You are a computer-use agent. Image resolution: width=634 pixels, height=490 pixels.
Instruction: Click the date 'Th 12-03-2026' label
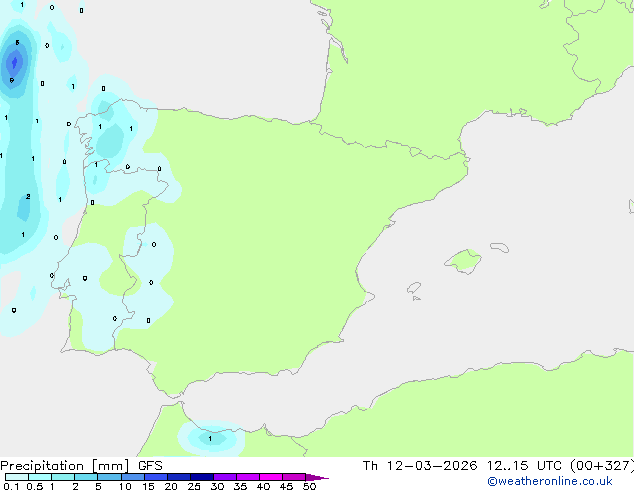[420, 466]
